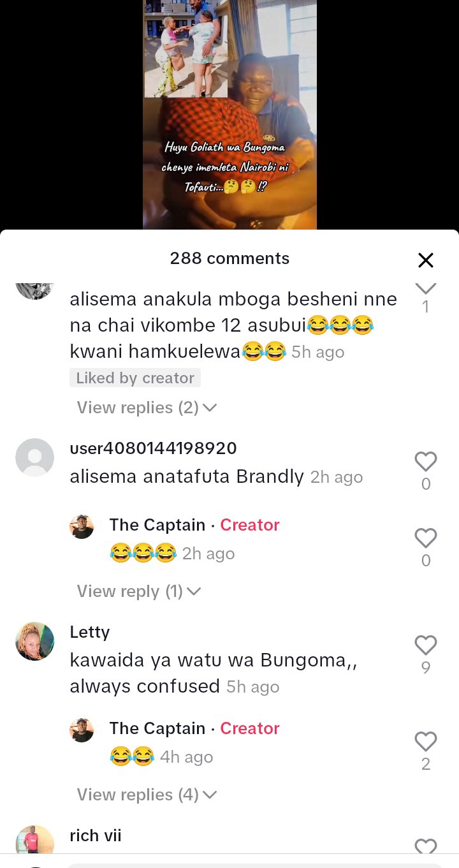
Task: Open Letty's profile picture
Action: point(34,641)
